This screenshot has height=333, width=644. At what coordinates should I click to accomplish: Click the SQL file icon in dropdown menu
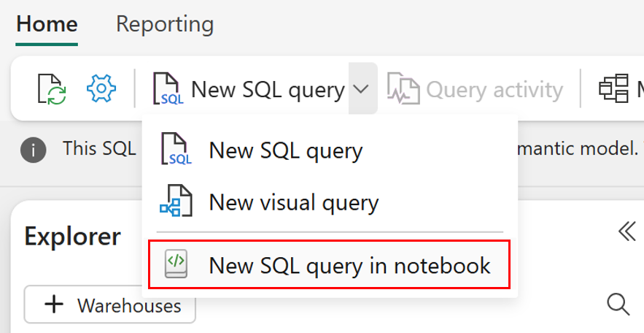pos(176,150)
